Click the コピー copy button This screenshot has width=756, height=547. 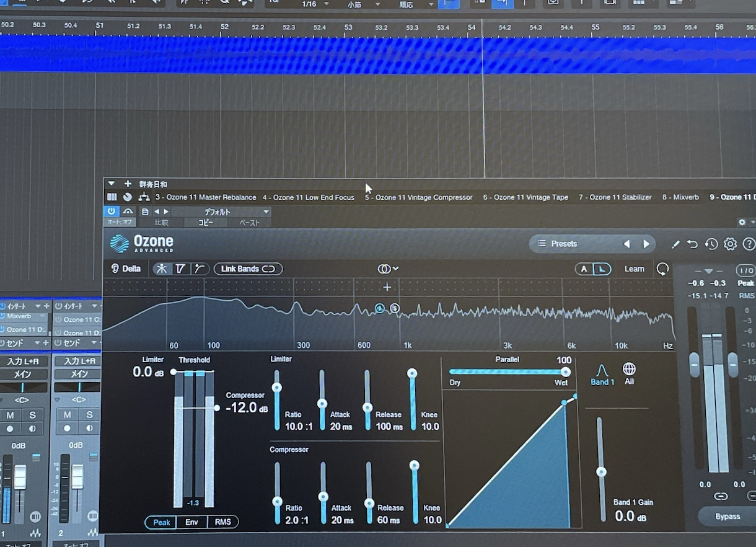click(206, 223)
